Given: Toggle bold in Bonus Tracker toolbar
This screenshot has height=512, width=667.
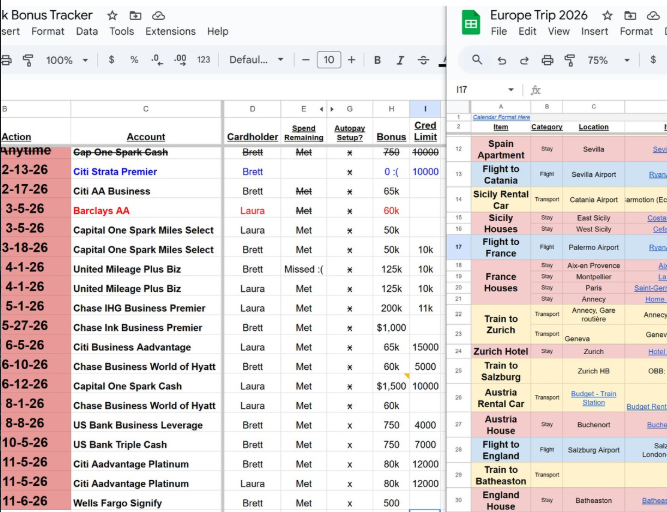Looking at the screenshot, I should [x=377, y=60].
